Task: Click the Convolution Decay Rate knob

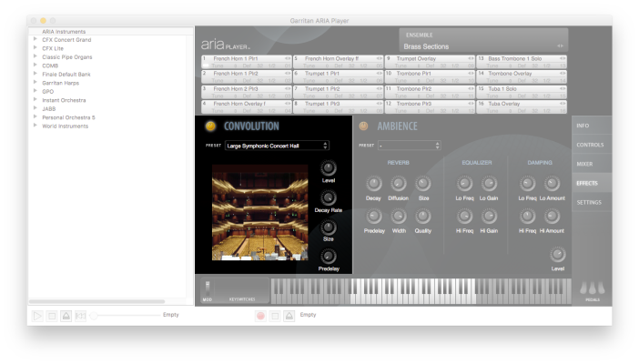Action: [329, 198]
